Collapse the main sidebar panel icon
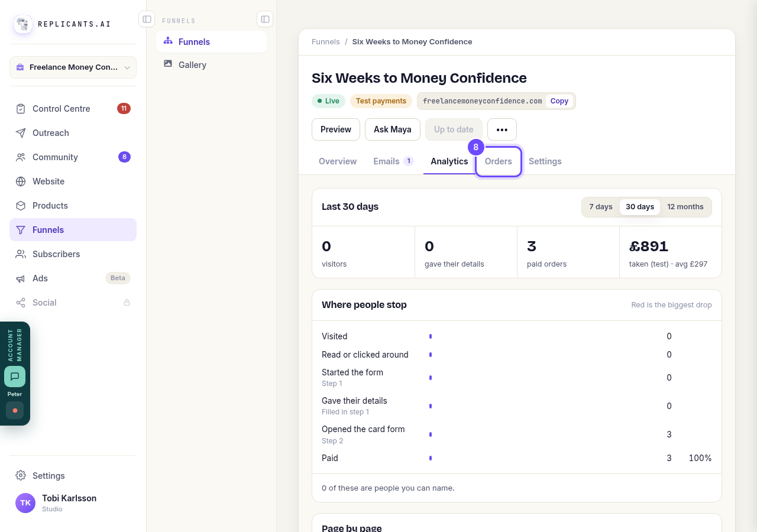The image size is (757, 532). 147,19
